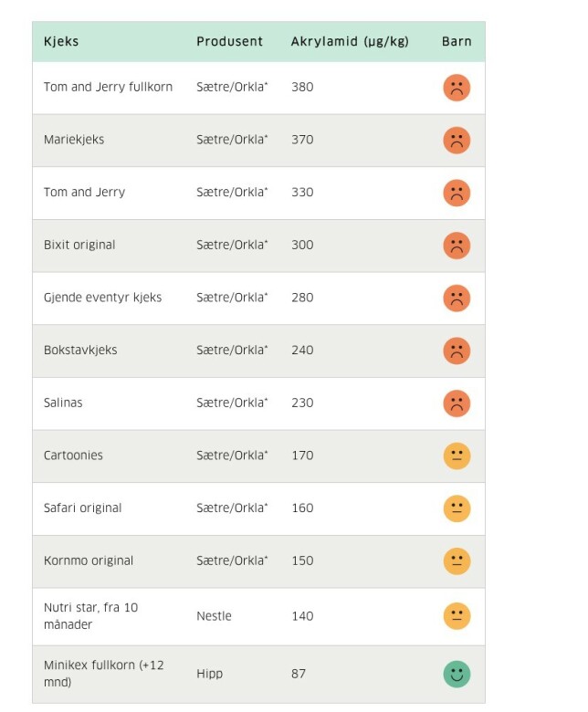The height and width of the screenshot is (712, 588).
Task: Click the Kjeks column header
Action: (x=61, y=41)
